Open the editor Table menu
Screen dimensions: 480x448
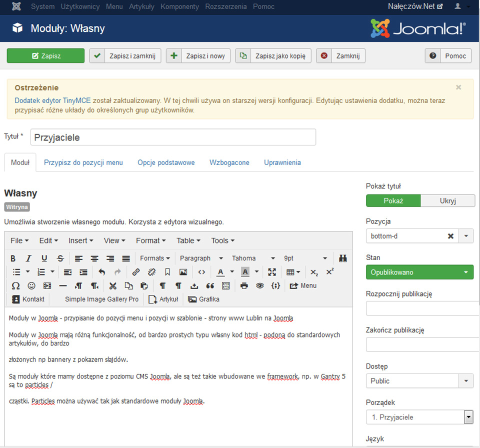coord(188,240)
